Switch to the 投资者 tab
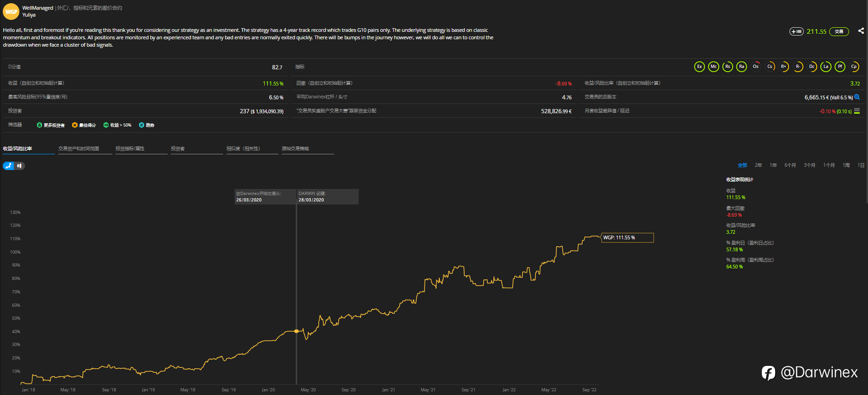Viewport: 868px width, 395px height. tap(178, 149)
